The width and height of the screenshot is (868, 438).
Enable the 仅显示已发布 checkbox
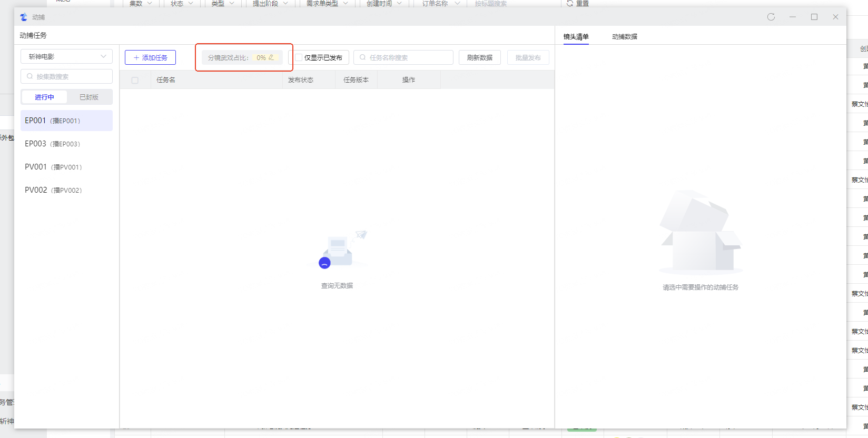(299, 57)
